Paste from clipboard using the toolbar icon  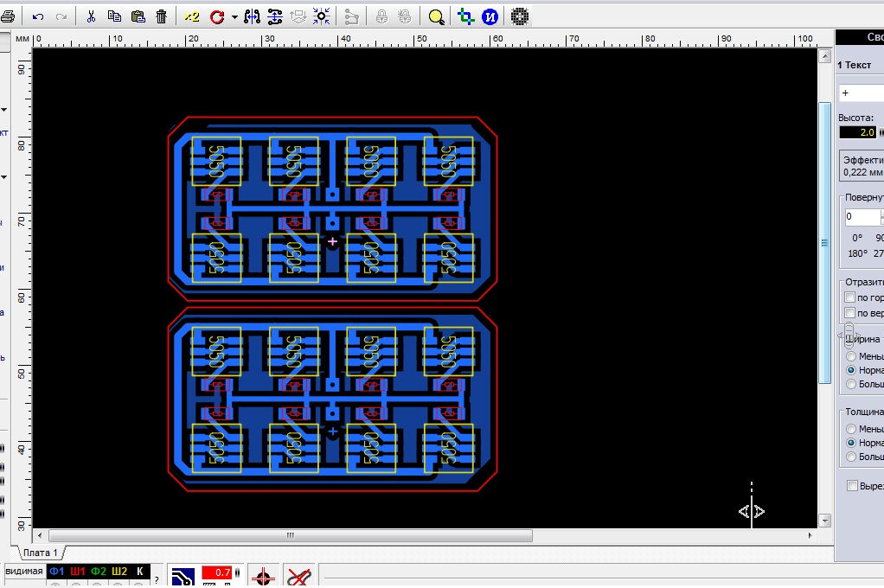tap(138, 16)
